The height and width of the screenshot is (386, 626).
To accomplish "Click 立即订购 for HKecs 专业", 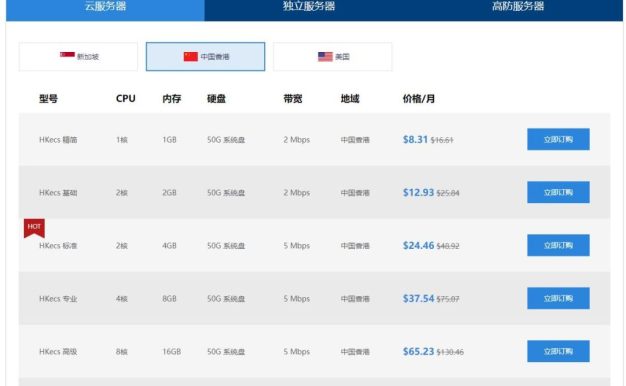I will pyautogui.click(x=558, y=298).
